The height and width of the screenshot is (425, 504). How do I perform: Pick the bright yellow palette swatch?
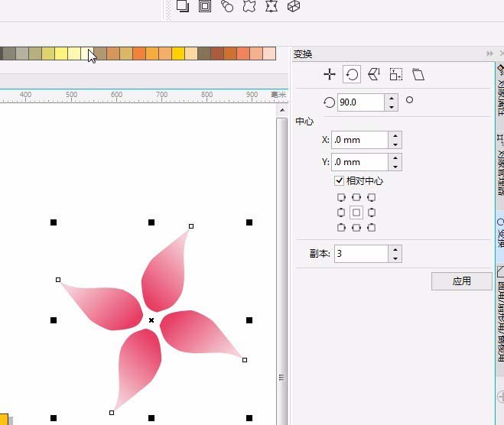(x=178, y=54)
